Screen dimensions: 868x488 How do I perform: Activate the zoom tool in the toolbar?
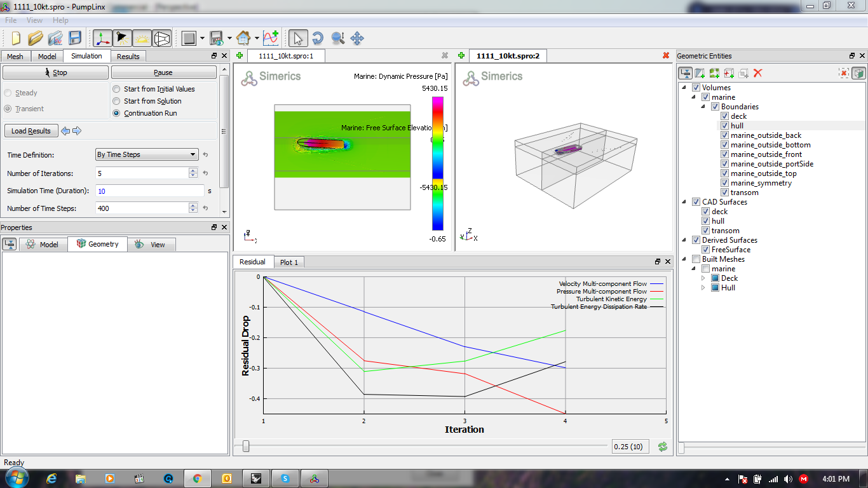[337, 38]
